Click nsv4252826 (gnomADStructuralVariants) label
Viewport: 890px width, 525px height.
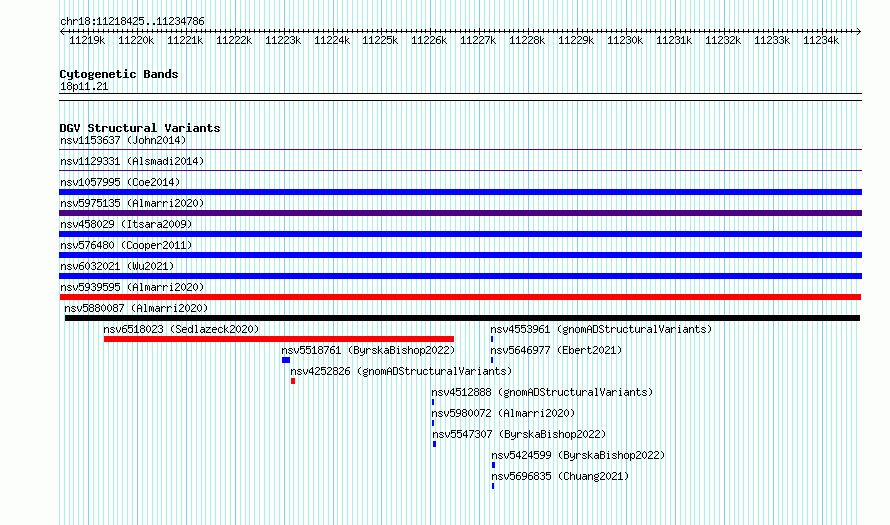[401, 371]
